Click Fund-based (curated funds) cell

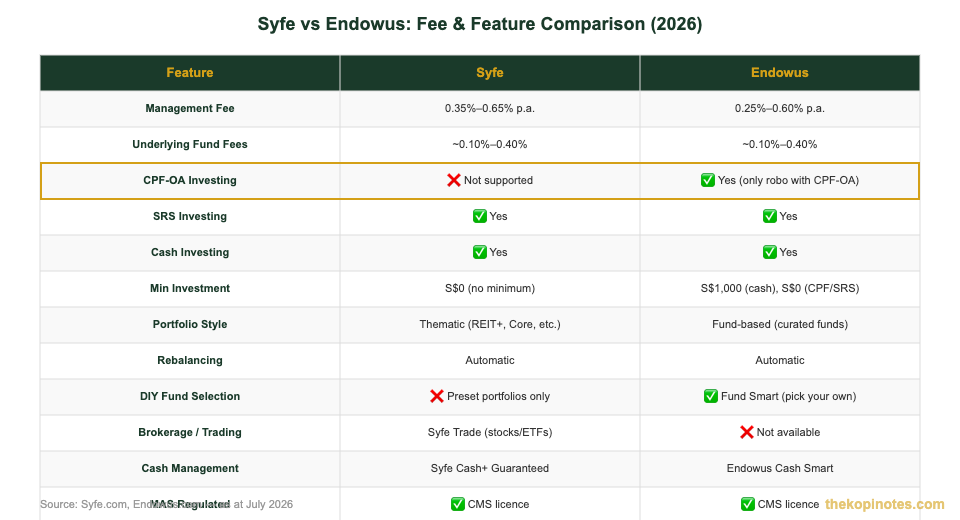point(779,325)
